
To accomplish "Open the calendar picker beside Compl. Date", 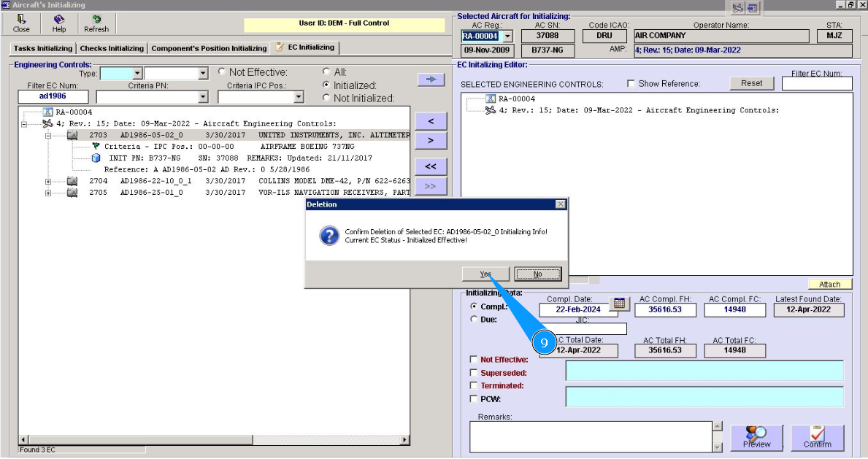I will [x=620, y=304].
